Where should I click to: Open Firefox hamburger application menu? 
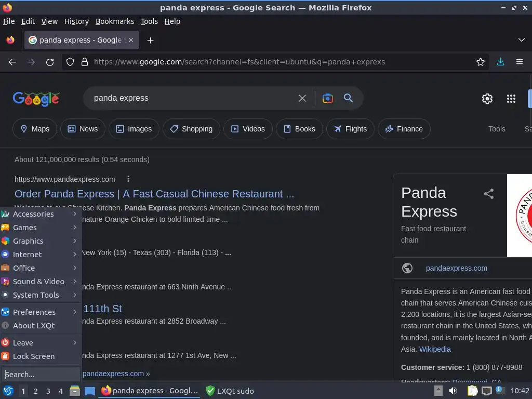[520, 62]
